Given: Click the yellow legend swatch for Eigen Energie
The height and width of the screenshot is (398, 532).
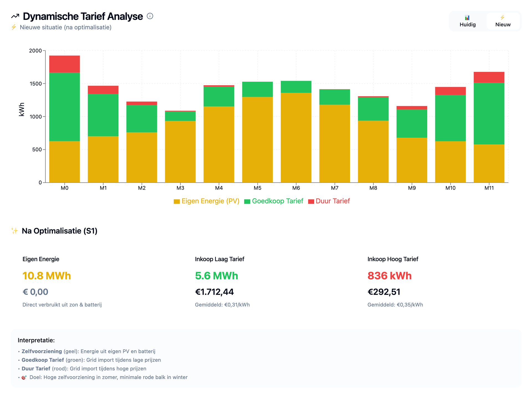Looking at the screenshot, I should click(x=177, y=201).
